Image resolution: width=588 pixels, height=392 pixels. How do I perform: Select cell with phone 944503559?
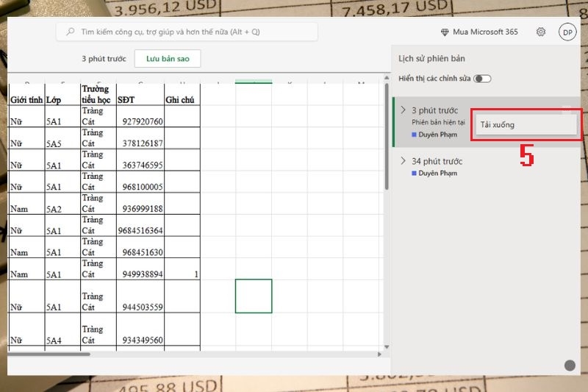140,296
